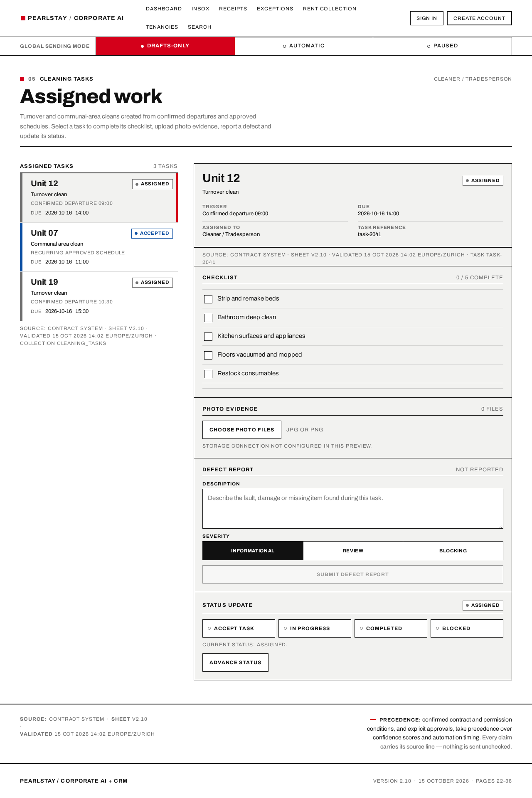
Task: Click Submit Defect Report
Action: (353, 574)
